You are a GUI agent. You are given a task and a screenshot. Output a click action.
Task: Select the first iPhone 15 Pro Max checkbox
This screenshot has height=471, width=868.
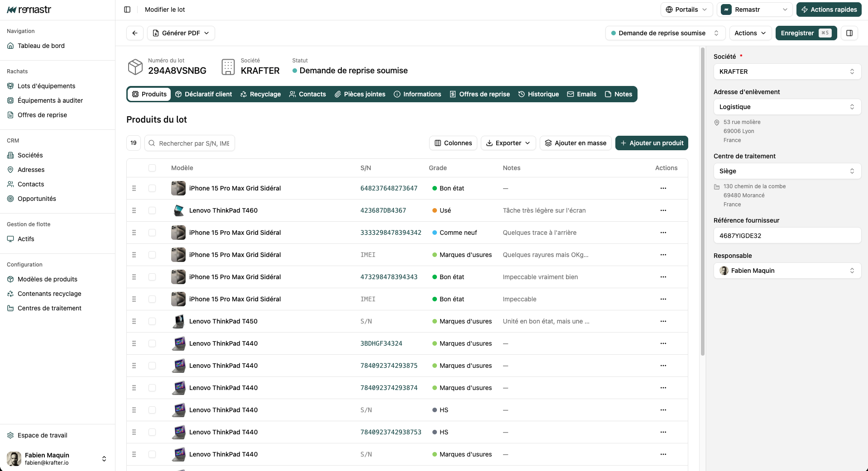[152, 188]
